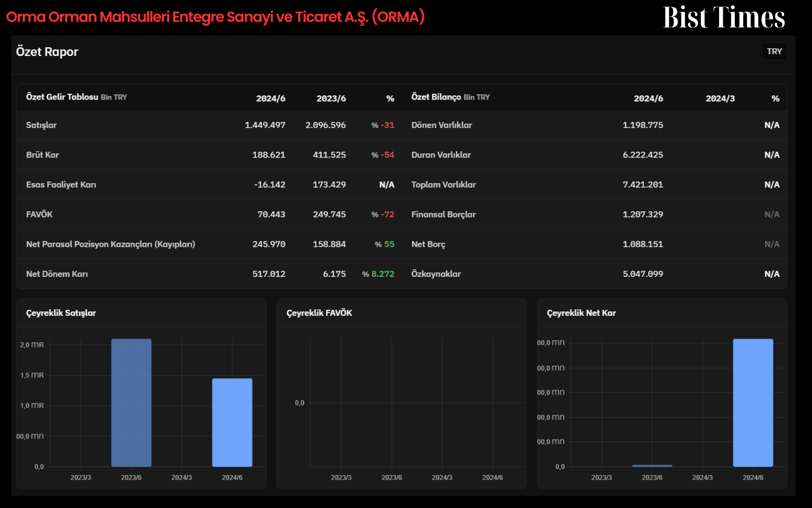Click the Brüt Kar change % -54
812x508 pixels.
click(x=383, y=155)
